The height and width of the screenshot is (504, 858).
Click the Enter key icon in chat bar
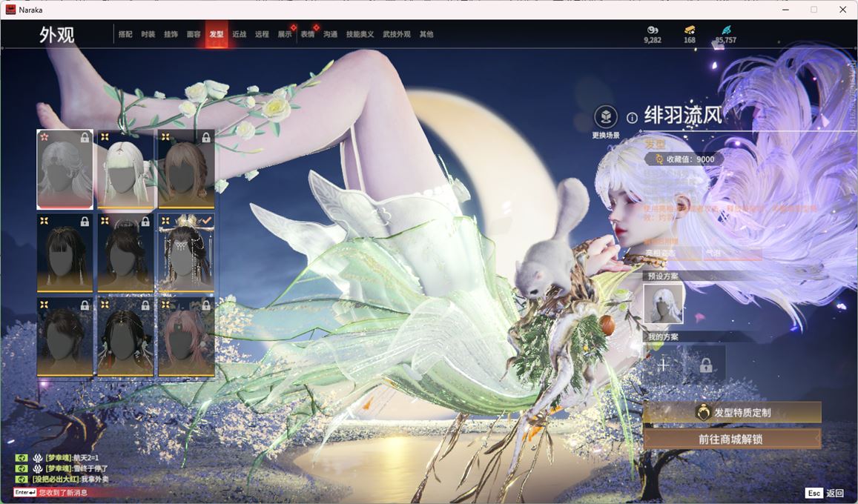click(x=24, y=493)
